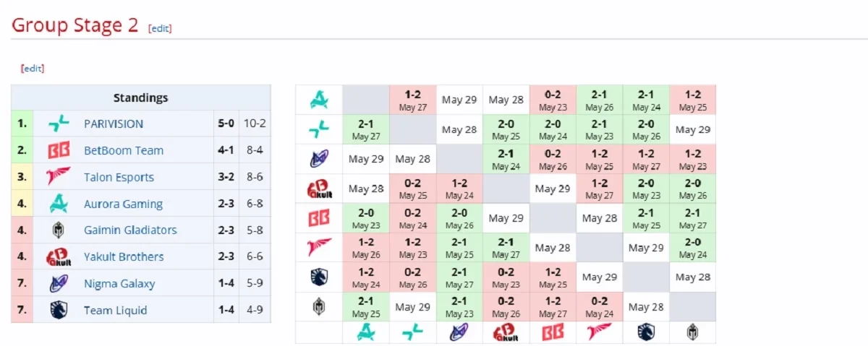Click the Gaimin Gladiators logo in the standings
868x346 pixels.
click(59, 230)
